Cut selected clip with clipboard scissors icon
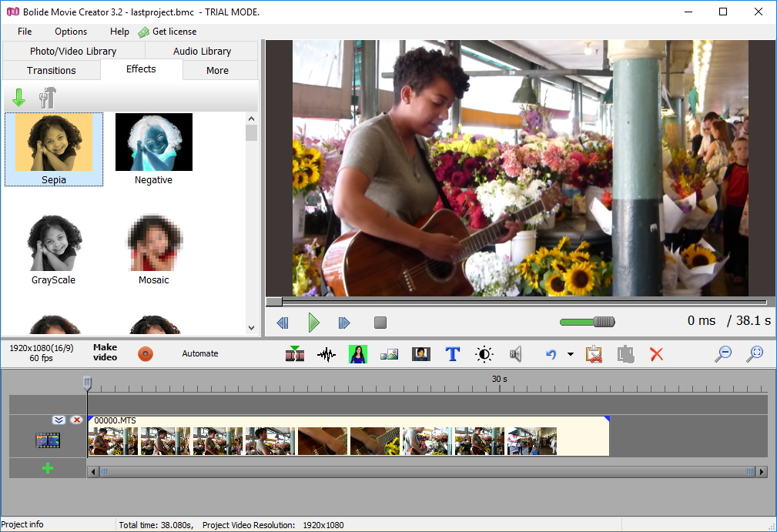The height and width of the screenshot is (532, 777). (x=594, y=354)
